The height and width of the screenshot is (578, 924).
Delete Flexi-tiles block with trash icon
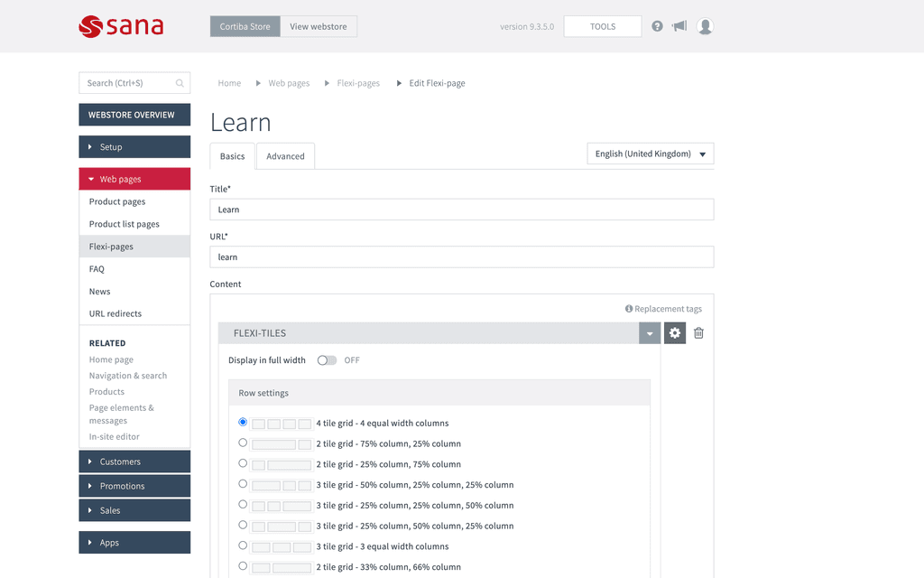(x=699, y=333)
